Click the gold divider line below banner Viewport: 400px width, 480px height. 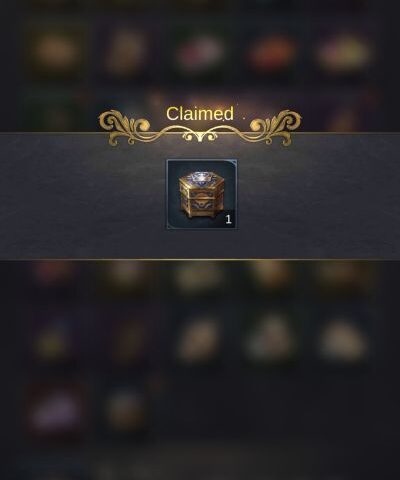(x=200, y=259)
